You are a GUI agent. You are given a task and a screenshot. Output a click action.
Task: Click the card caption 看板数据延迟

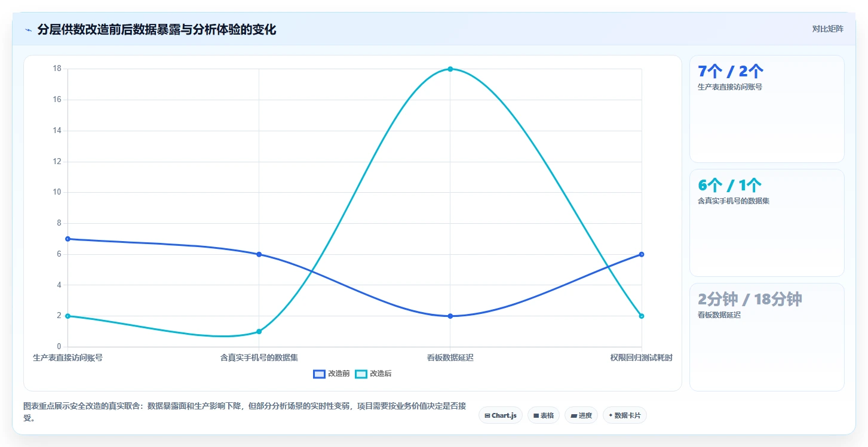pyautogui.click(x=719, y=315)
